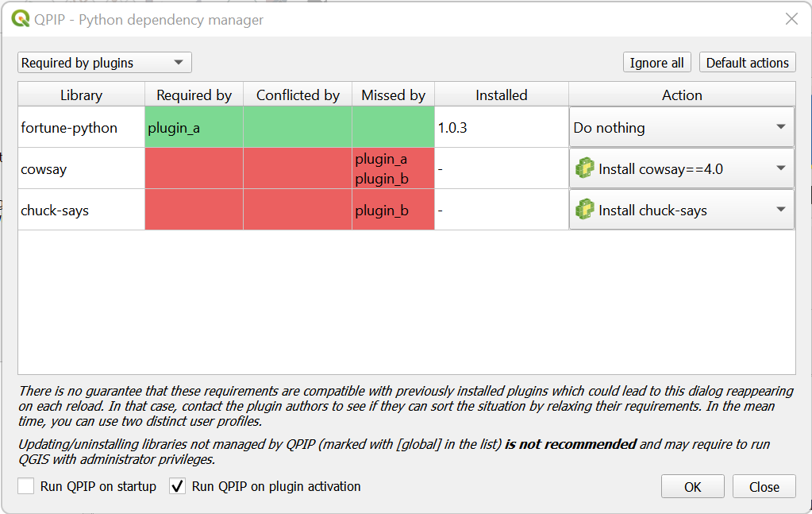
Task: Select the fortune-python library cell
Action: (x=81, y=127)
